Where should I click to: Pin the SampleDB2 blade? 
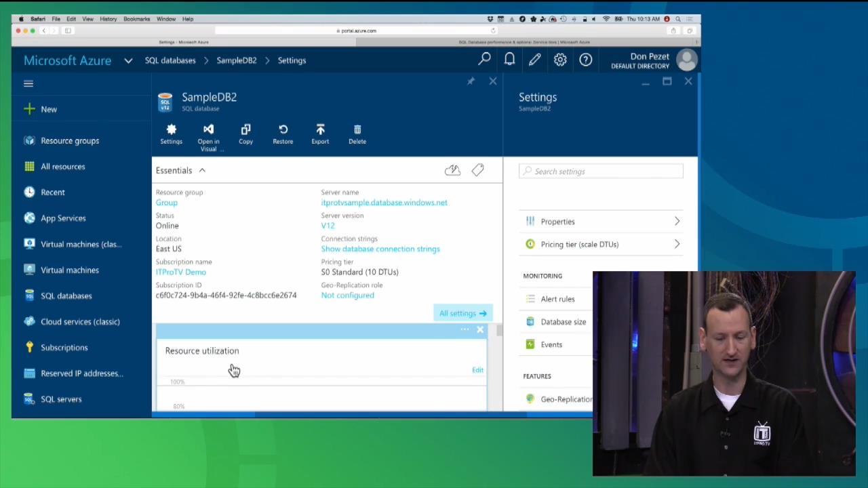coord(471,81)
